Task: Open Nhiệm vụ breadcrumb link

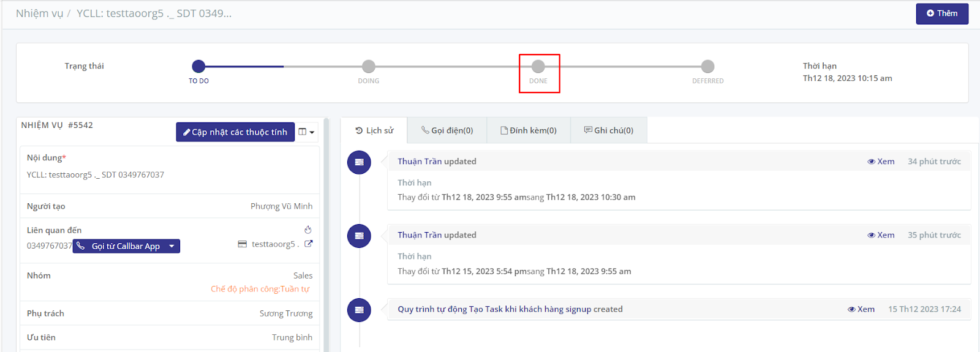Action: click(x=39, y=13)
